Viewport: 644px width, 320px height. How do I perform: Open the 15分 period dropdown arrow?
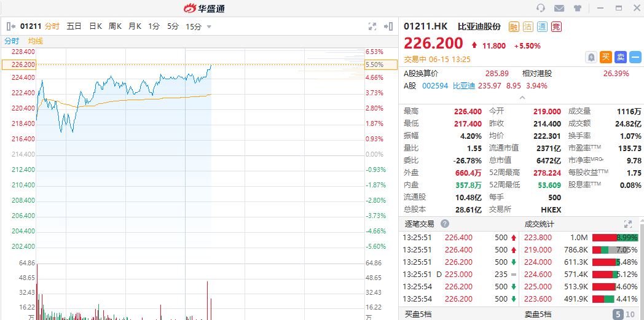(209, 26)
